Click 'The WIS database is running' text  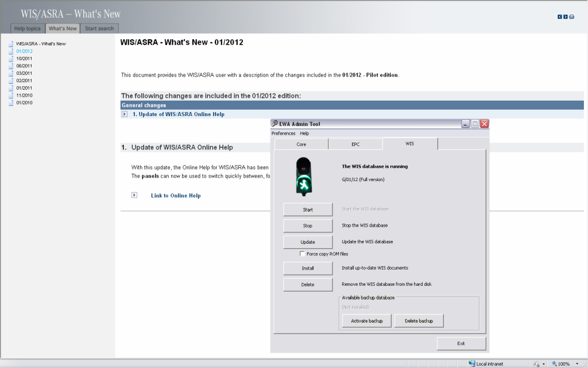click(374, 166)
